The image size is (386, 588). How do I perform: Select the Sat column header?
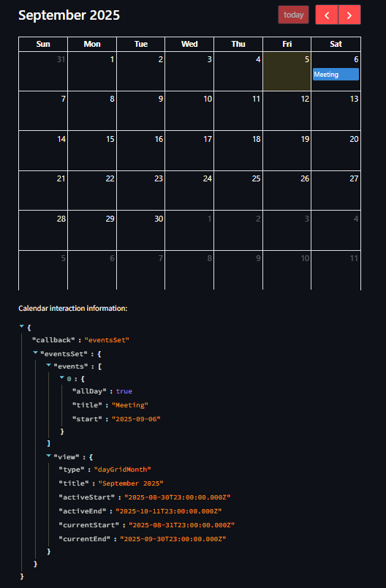pos(336,45)
